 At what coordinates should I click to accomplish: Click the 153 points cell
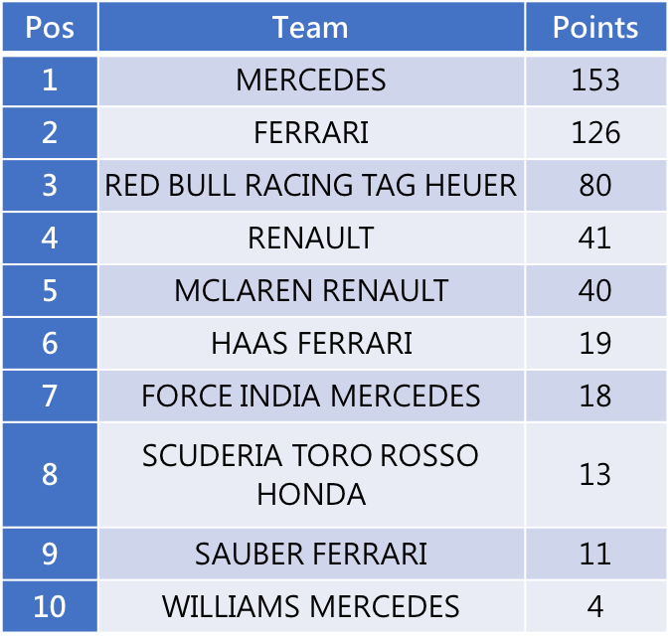click(595, 80)
